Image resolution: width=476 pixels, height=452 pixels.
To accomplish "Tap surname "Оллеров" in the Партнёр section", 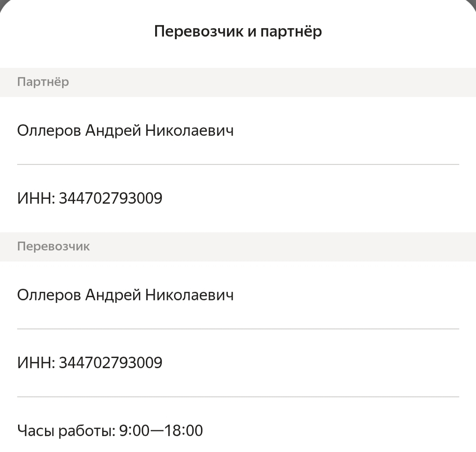I will click(x=49, y=131).
